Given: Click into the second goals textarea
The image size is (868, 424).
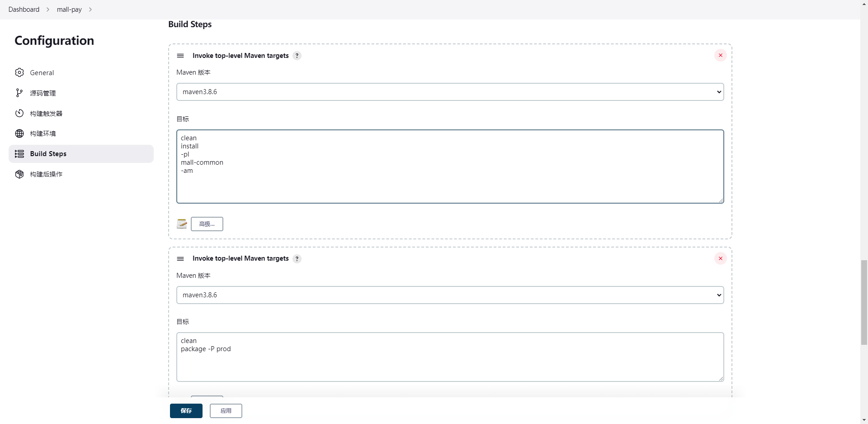Looking at the screenshot, I should 450,362.
